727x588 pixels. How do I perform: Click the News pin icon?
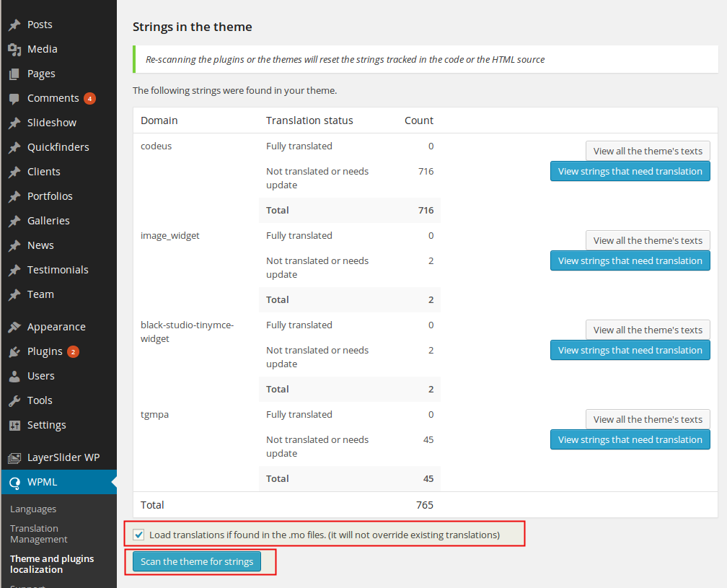click(x=14, y=246)
